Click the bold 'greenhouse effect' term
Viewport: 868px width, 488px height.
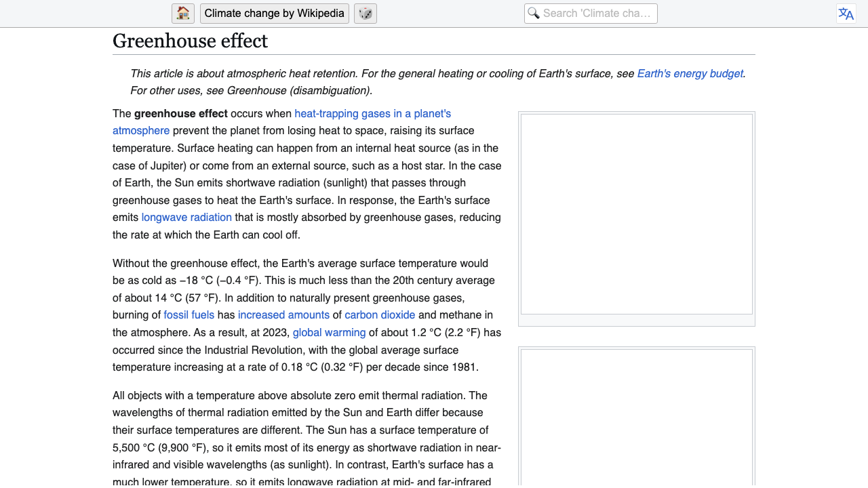(181, 114)
